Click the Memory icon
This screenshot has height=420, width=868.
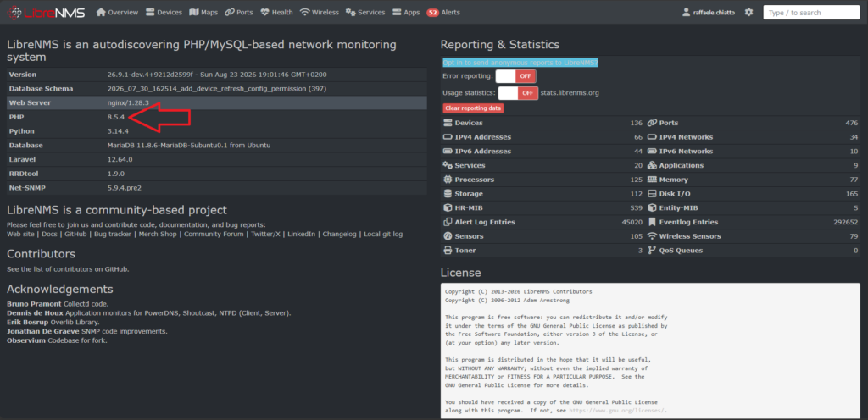click(x=652, y=180)
